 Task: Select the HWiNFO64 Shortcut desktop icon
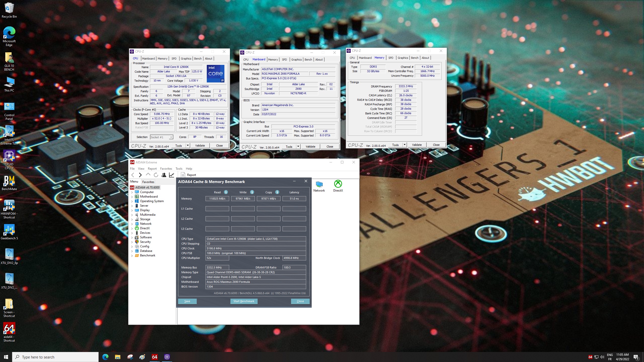point(9,209)
